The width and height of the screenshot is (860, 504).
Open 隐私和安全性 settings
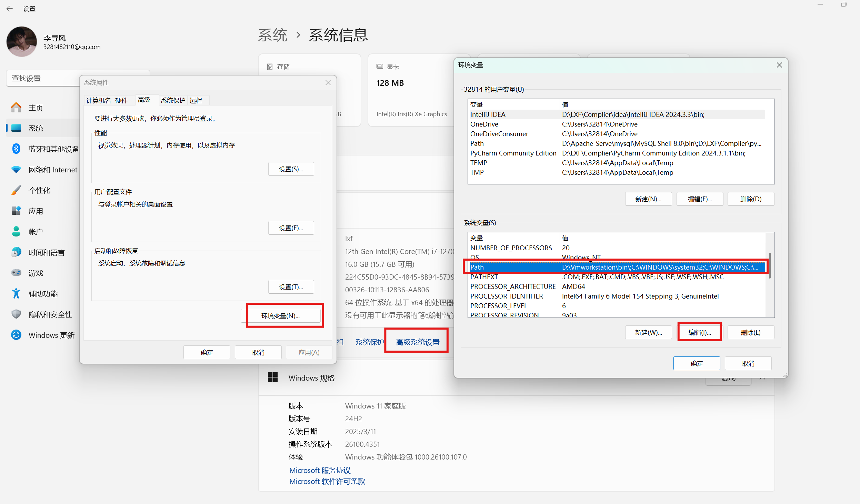[x=50, y=314]
